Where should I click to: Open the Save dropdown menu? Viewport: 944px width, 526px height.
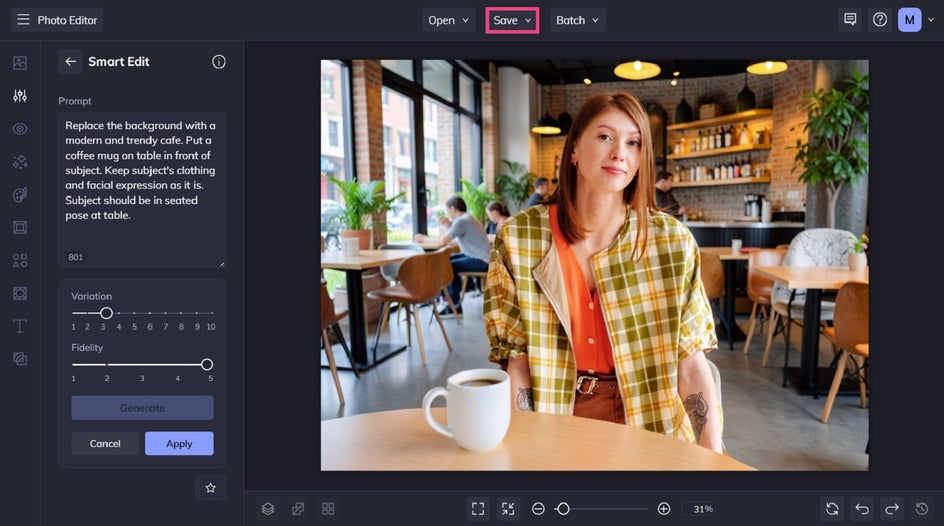(x=512, y=20)
